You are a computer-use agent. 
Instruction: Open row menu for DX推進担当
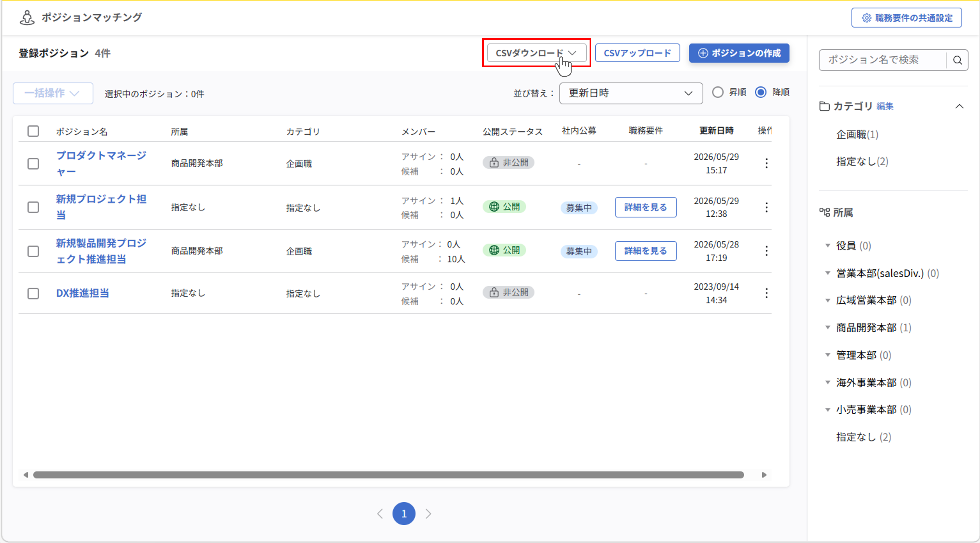[x=766, y=293]
